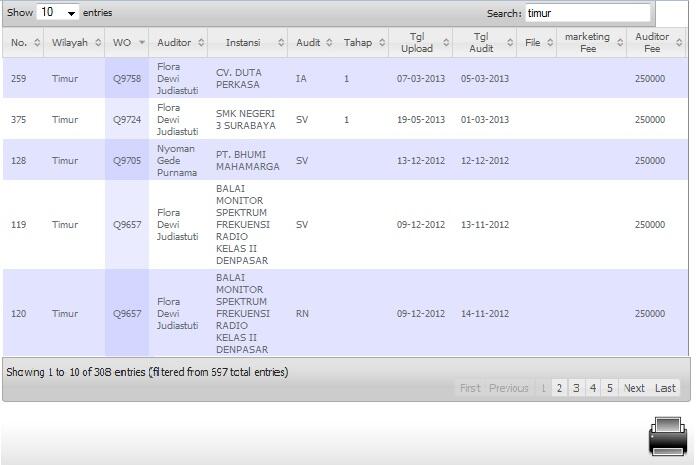698x465 pixels.
Task: Sort table by Instansi column
Action: pos(247,43)
